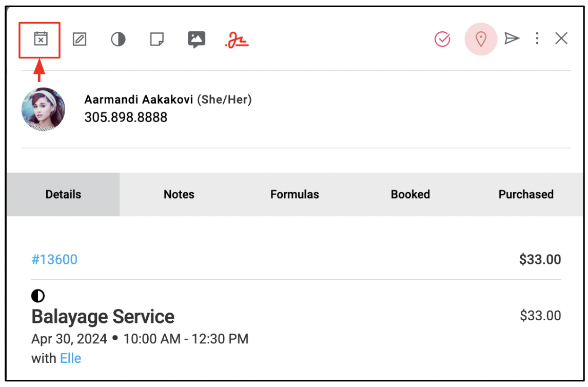Click the Balayage Service half-circle icon
This screenshot has height=387, width=588.
38,296
